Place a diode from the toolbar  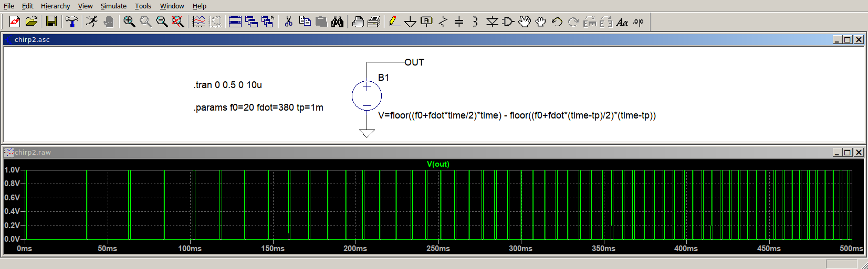pos(492,21)
